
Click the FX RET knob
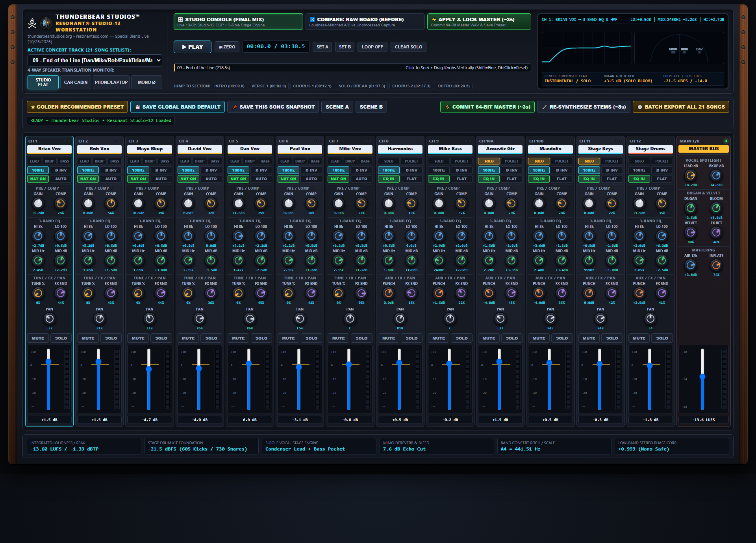(716, 233)
